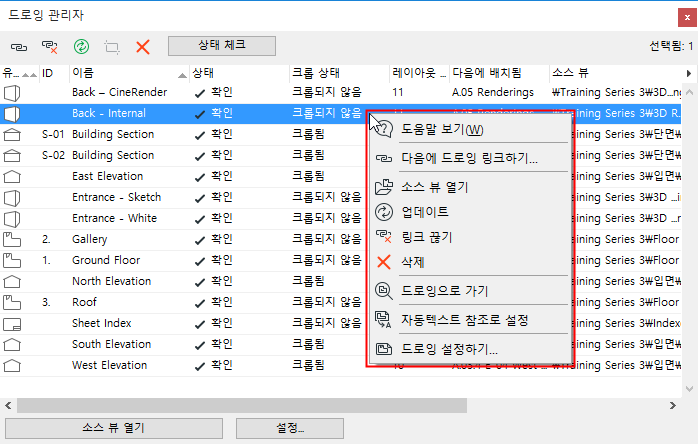The image size is (698, 444).
Task: Click A.05 Renderings in the CineRender row
Action: (x=493, y=92)
